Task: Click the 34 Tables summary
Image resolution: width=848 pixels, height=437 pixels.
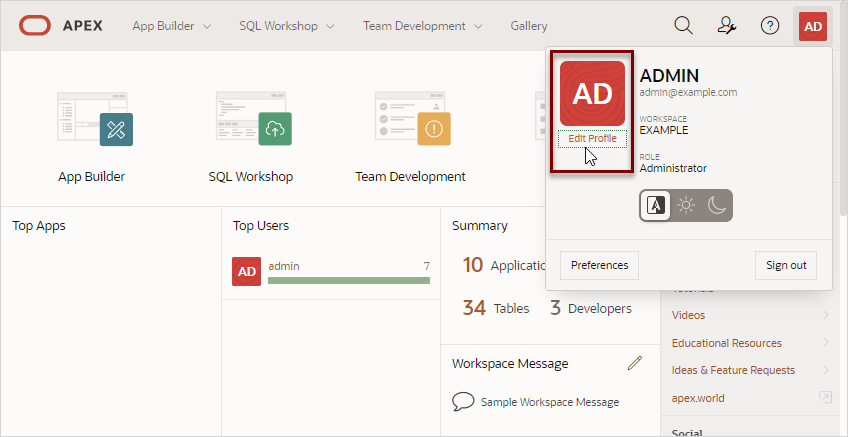Action: (495, 308)
